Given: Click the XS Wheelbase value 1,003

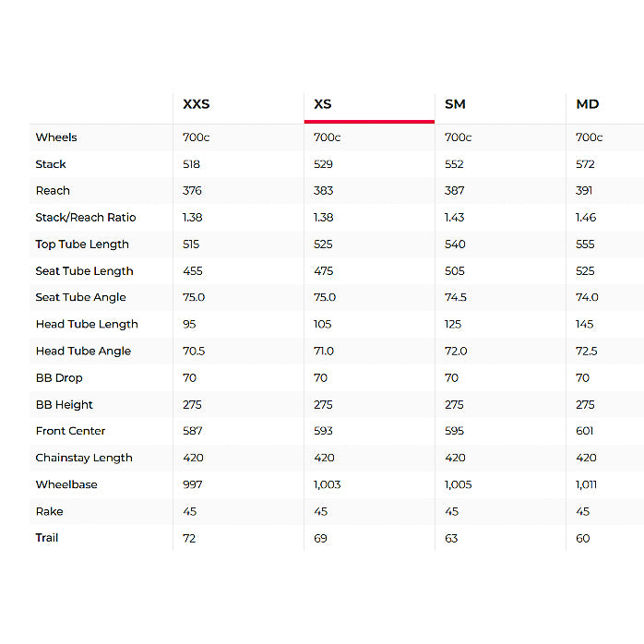Looking at the screenshot, I should point(328,484).
